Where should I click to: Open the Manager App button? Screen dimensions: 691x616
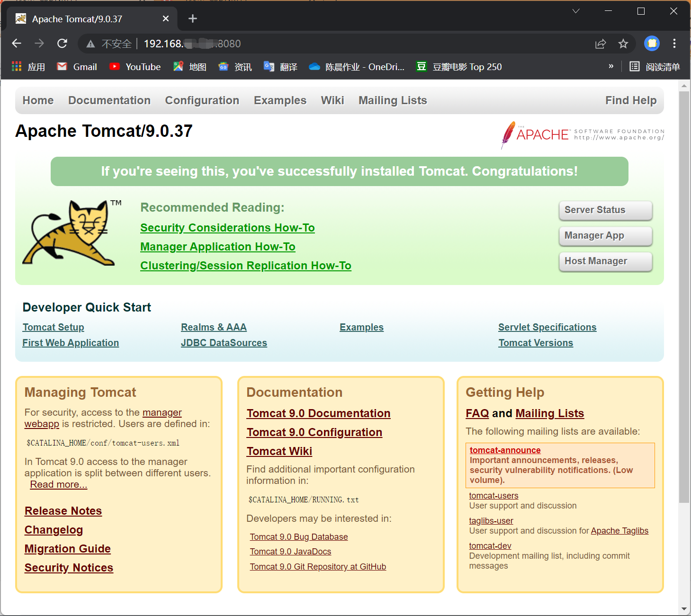(605, 236)
